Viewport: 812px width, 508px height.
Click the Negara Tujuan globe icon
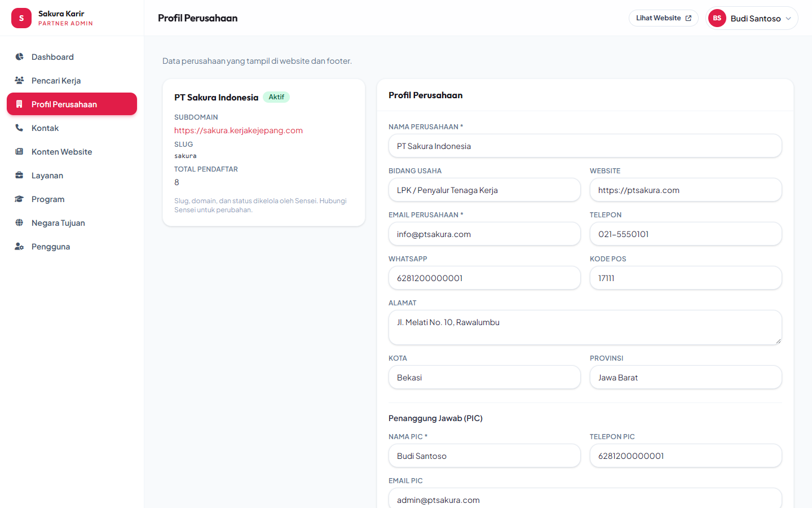(19, 223)
